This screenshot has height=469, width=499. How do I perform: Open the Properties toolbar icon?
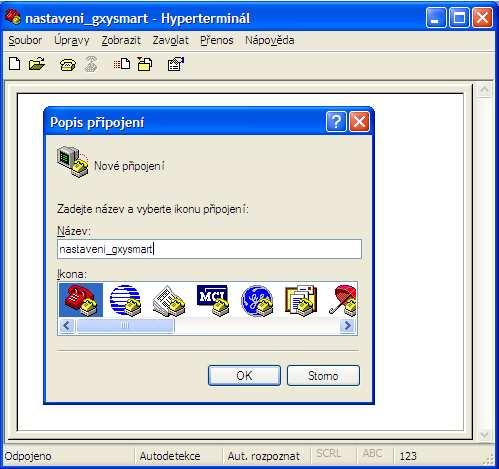coord(176,64)
